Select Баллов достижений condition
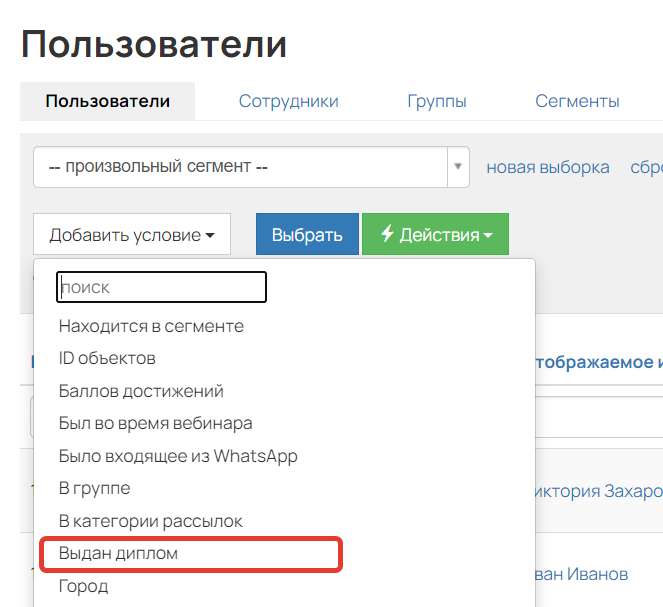 coord(141,391)
